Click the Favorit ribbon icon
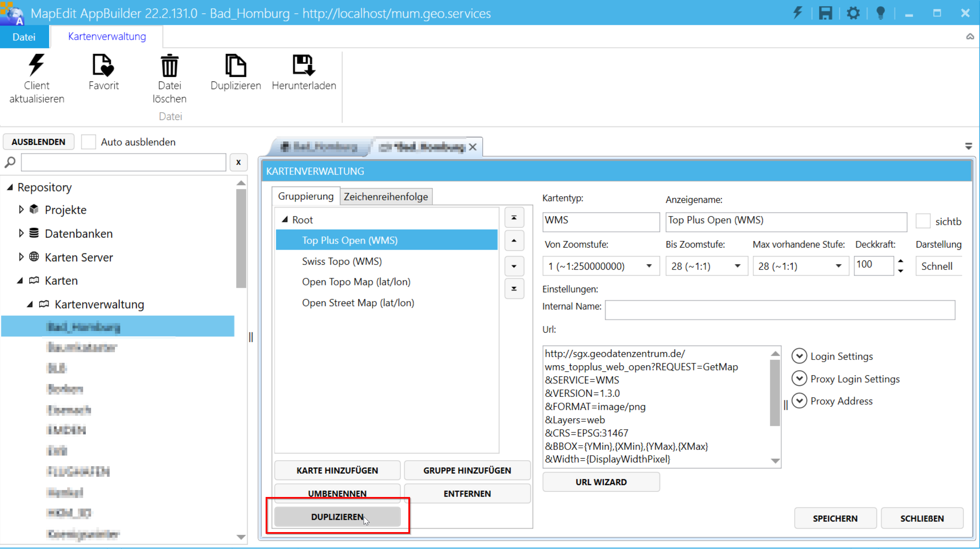Screen dimensions: 980x549 tap(103, 66)
